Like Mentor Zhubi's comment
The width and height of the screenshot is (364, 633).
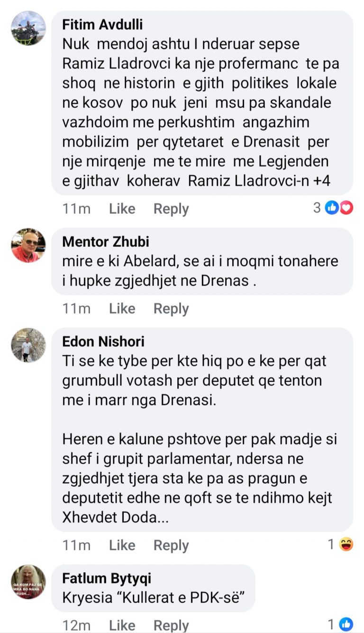point(122,309)
